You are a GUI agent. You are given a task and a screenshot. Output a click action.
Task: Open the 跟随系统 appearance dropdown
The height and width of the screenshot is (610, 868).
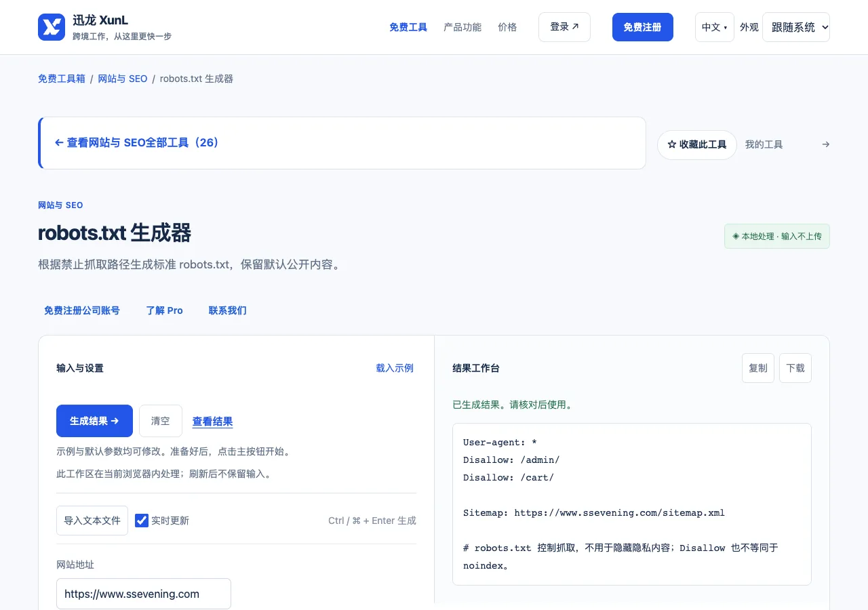[795, 27]
